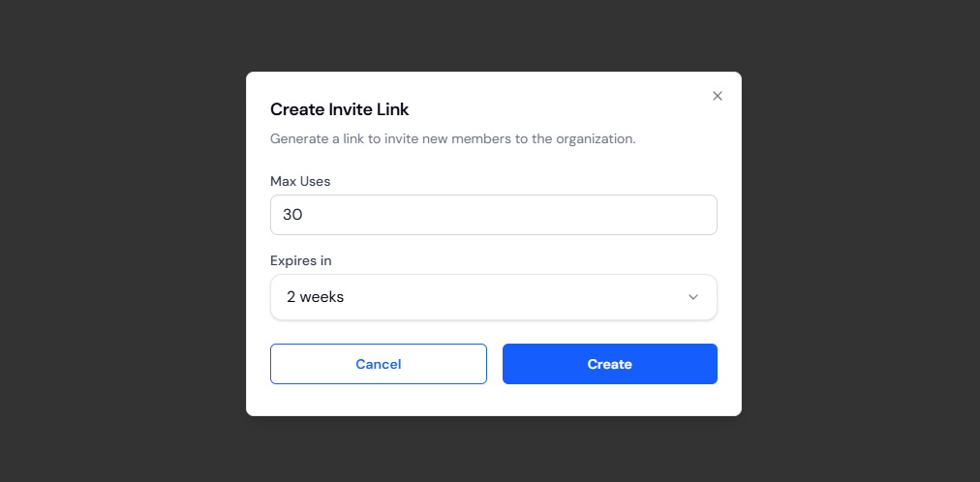Select the "2 weeks" expiration value

pos(316,297)
